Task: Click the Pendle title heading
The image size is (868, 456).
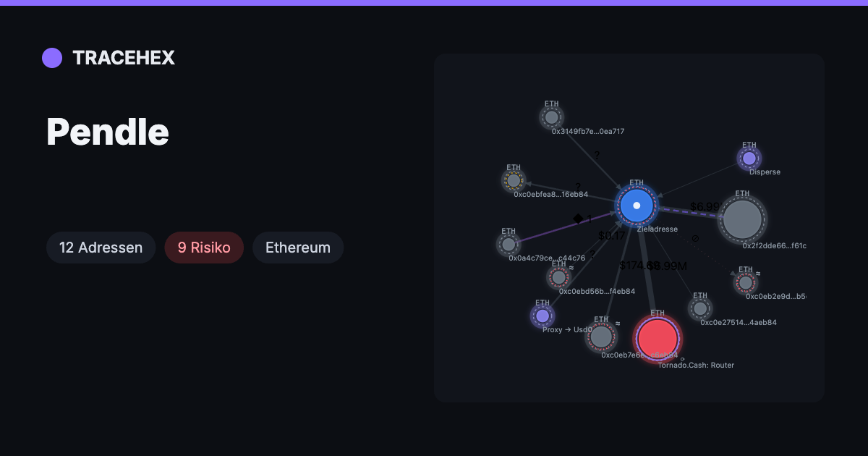Action: click(x=108, y=132)
